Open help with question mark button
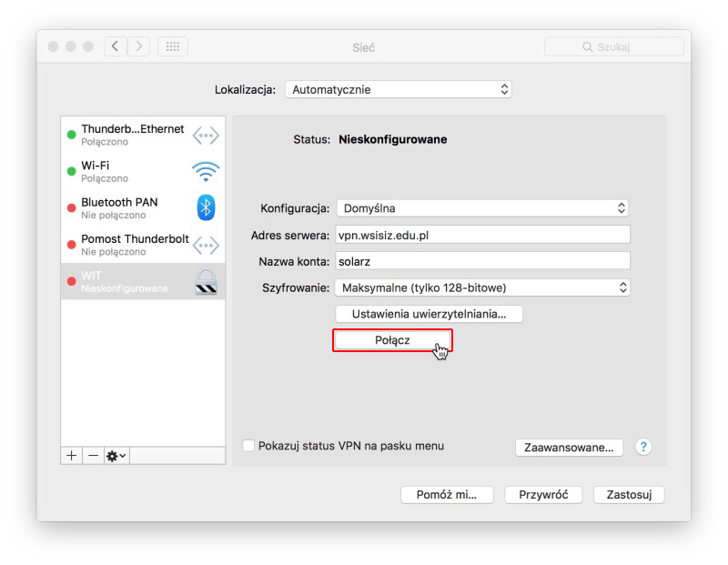 tap(643, 447)
